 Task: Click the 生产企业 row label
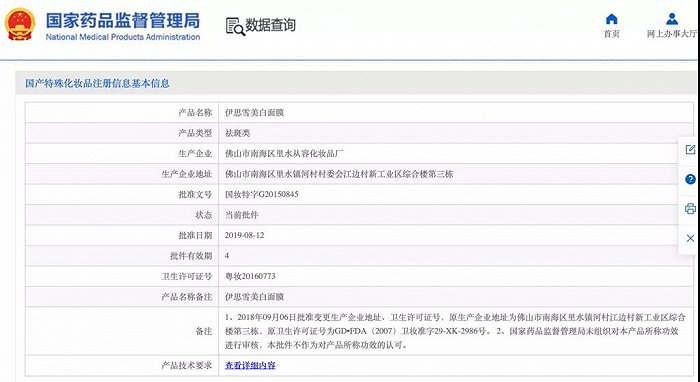tap(195, 154)
